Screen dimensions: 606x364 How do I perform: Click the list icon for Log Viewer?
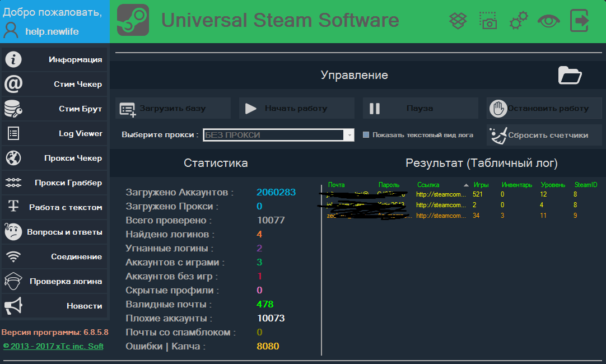tap(13, 133)
